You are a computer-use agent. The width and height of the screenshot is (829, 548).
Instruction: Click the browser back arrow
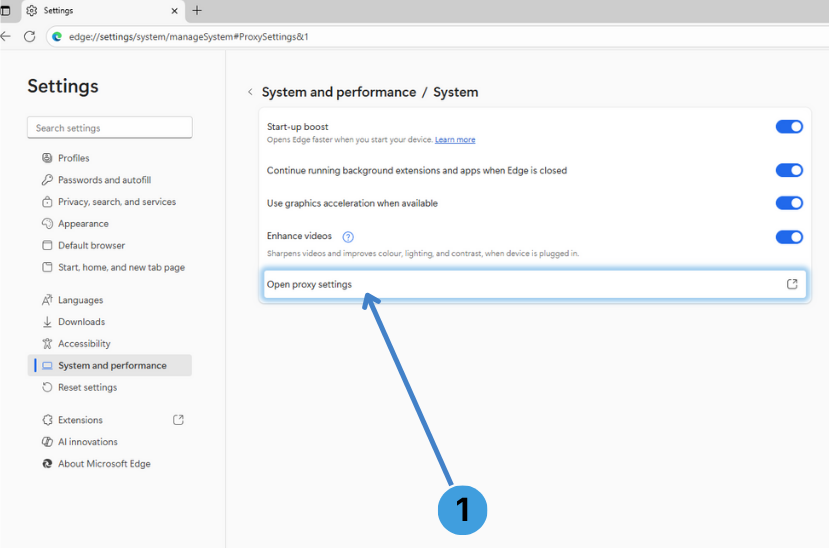(5, 36)
